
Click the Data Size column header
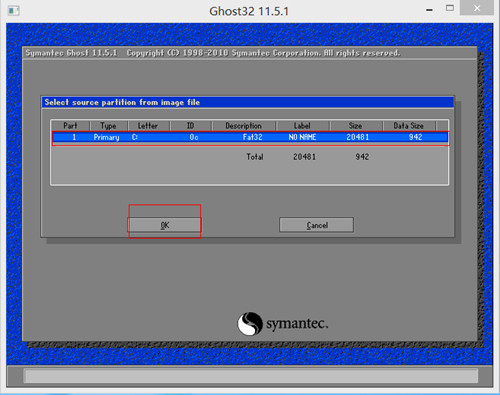tap(409, 126)
